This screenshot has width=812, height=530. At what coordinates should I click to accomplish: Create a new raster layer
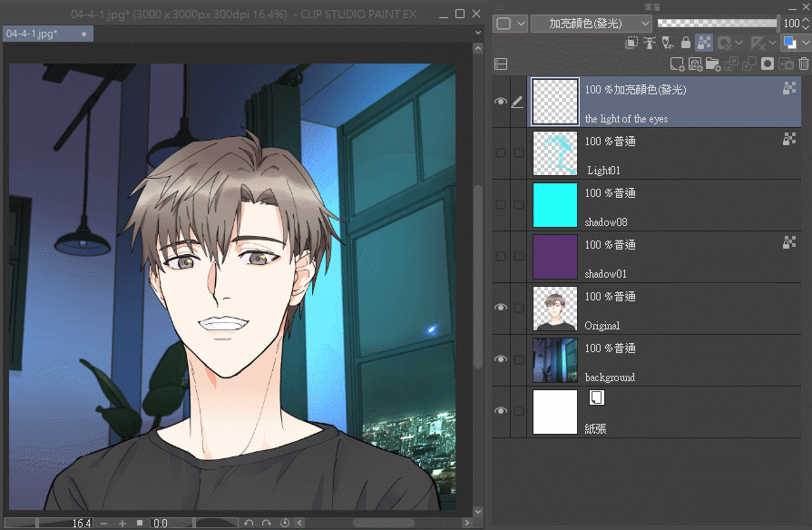677,64
